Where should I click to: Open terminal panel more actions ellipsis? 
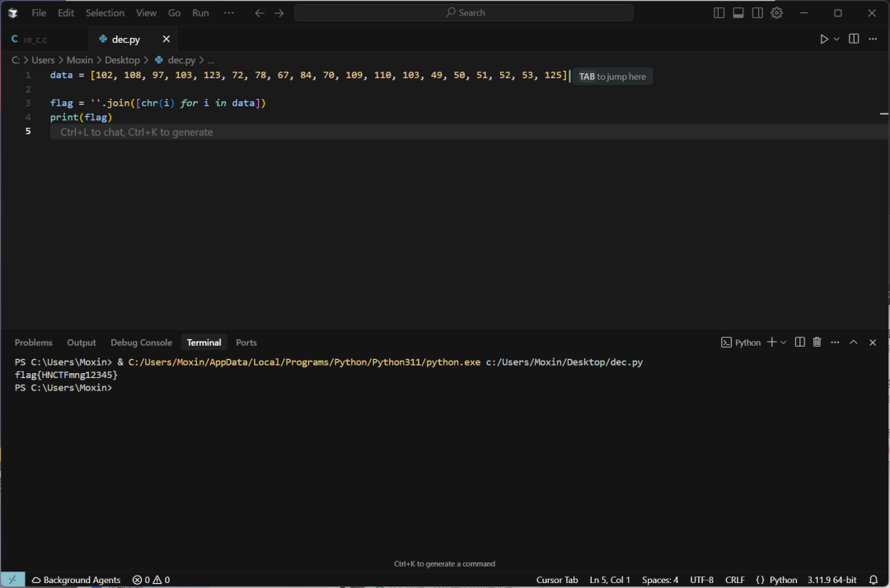(x=835, y=343)
